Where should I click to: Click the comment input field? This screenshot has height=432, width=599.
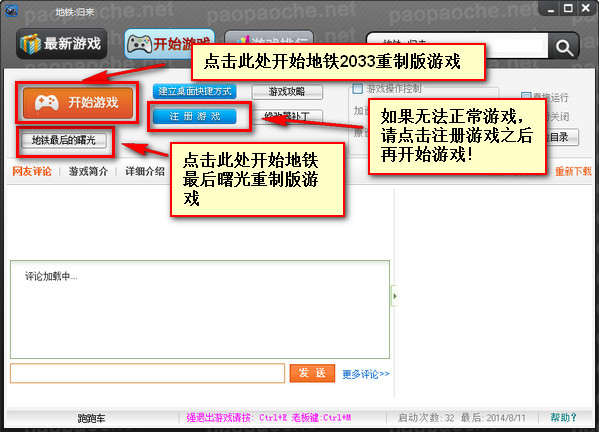pos(147,373)
